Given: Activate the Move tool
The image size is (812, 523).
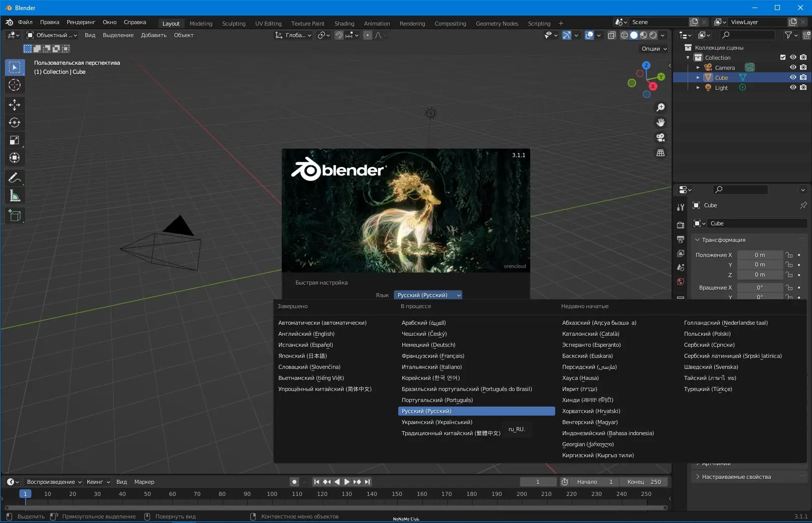Looking at the screenshot, I should click(x=15, y=104).
